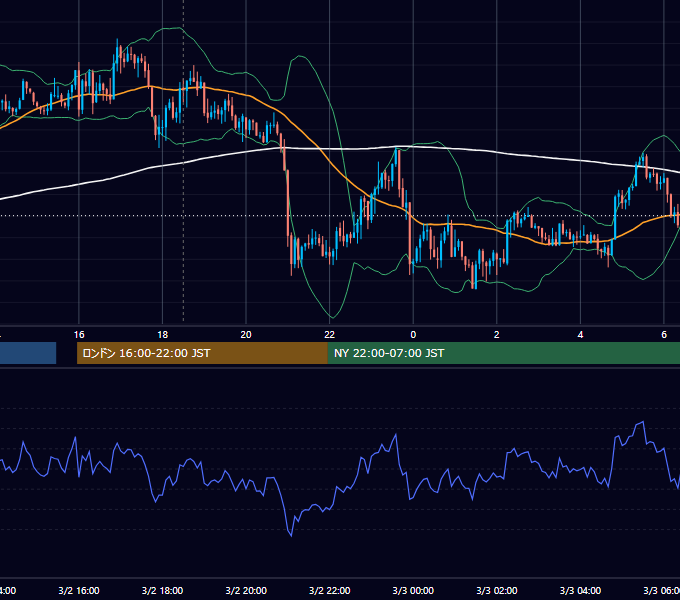Click the NY 22:00-07:00 JST session bar

click(x=503, y=353)
